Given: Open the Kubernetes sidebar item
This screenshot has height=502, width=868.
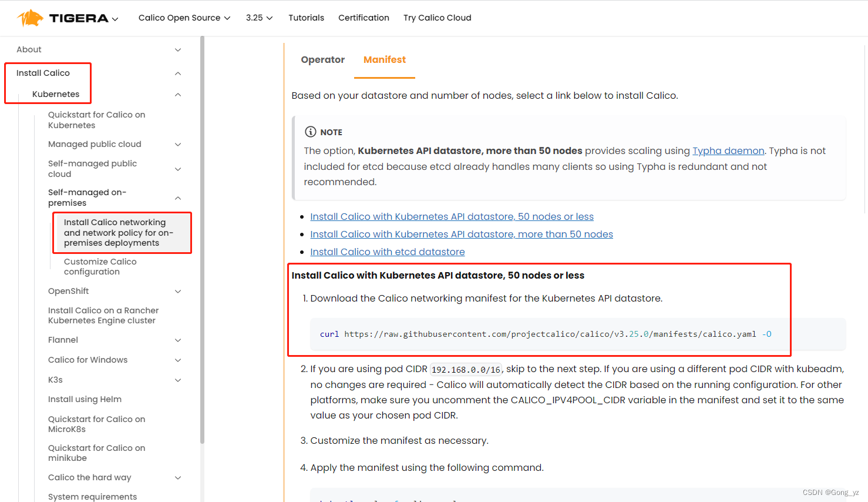Looking at the screenshot, I should coord(56,94).
